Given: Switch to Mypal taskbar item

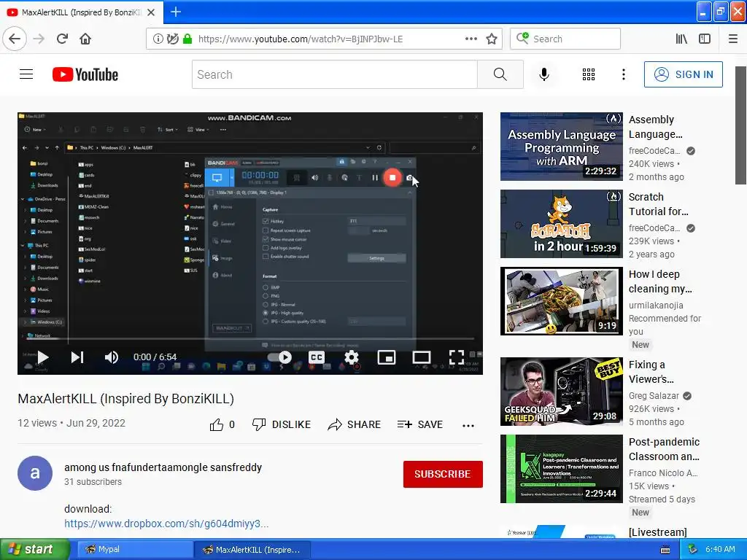Looking at the screenshot, I should point(135,550).
